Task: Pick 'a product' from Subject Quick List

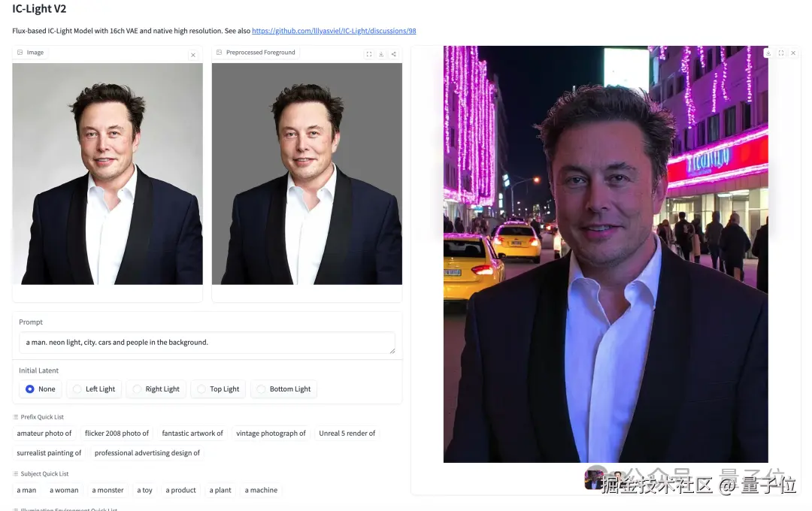Action: tap(180, 490)
